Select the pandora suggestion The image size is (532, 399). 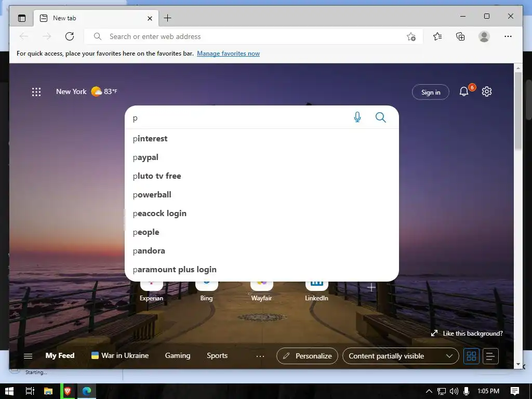coord(262,250)
